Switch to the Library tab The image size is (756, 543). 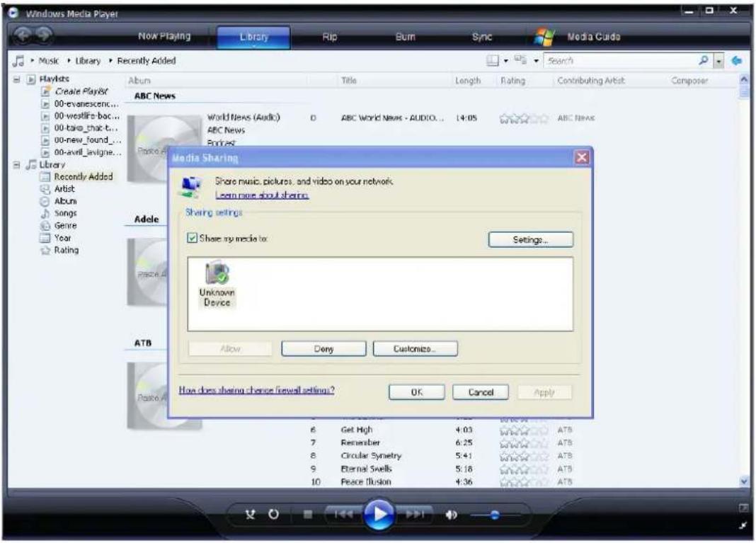(253, 37)
